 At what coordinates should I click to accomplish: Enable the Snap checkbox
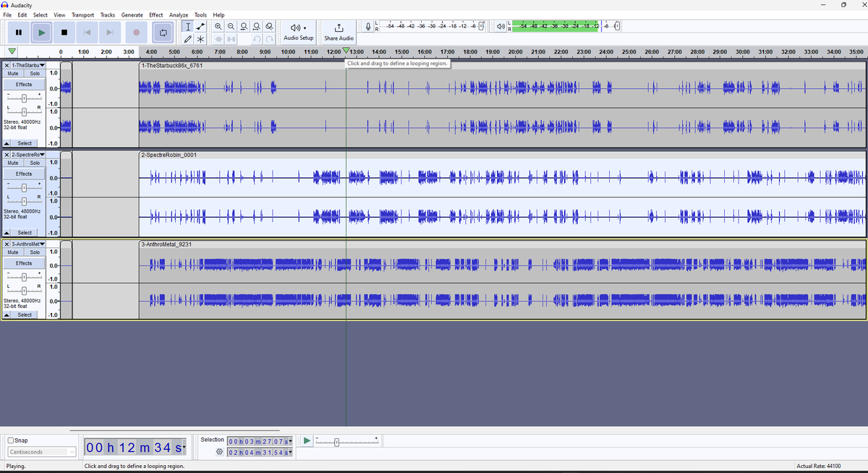click(x=11, y=440)
